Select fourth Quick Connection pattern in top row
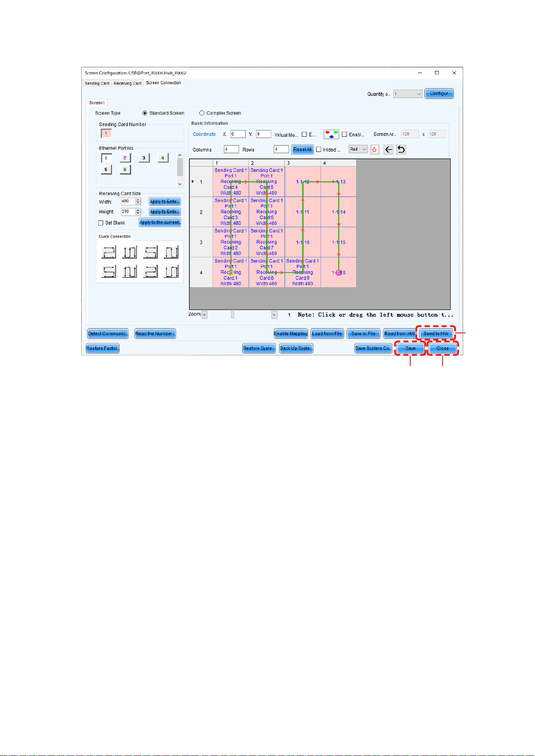This screenshot has height=756, width=535. click(x=171, y=252)
